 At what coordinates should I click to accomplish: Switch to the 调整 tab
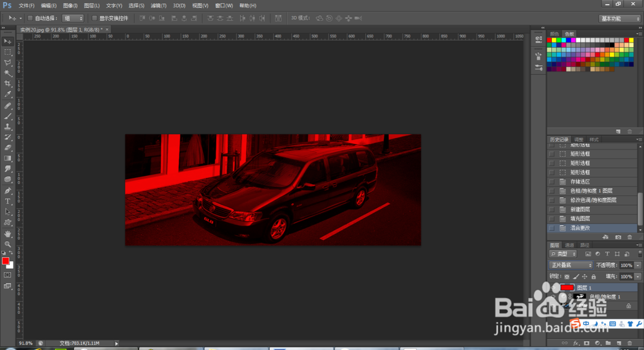579,139
